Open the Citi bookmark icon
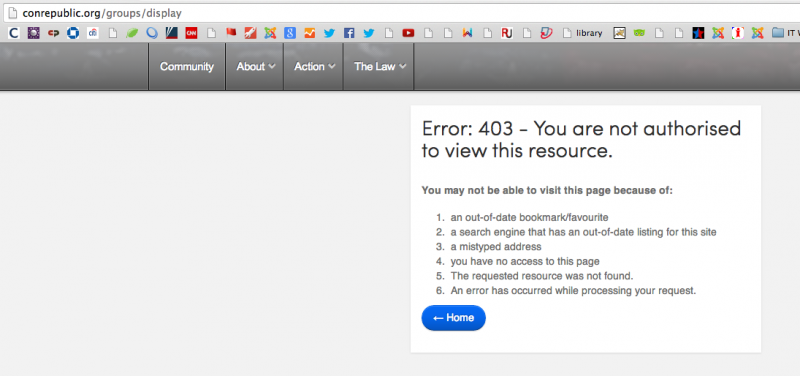 click(x=93, y=33)
